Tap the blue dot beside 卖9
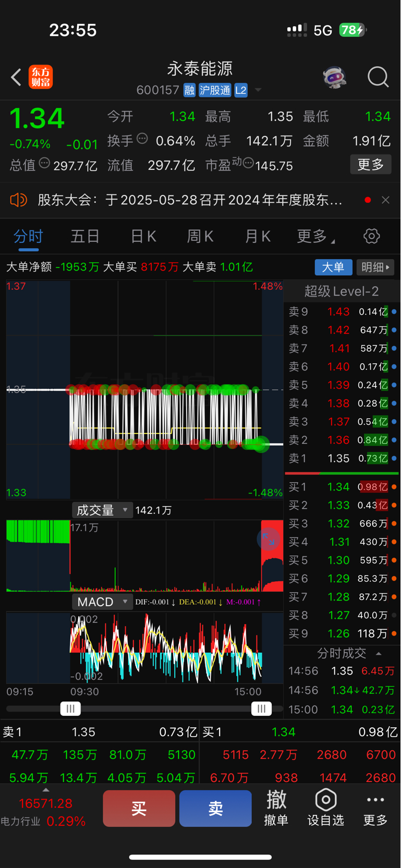Screen dimensions: 401x868 [x=394, y=312]
